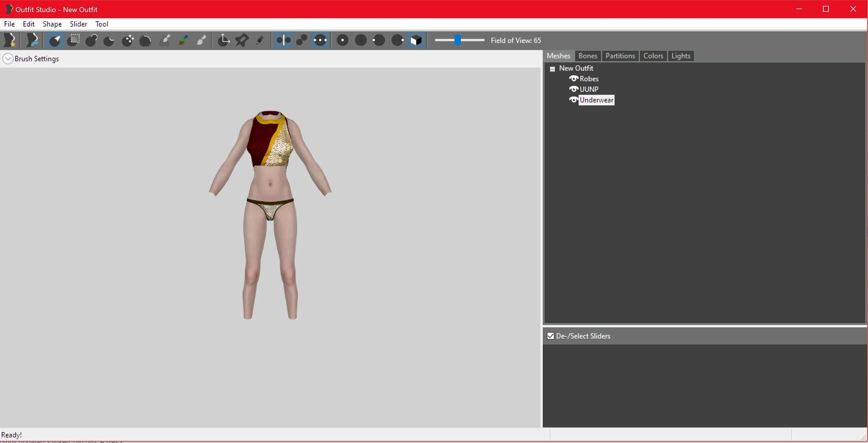Select the rainbow Color brush tool
Image resolution: width=868 pixels, height=443 pixels.
click(183, 40)
